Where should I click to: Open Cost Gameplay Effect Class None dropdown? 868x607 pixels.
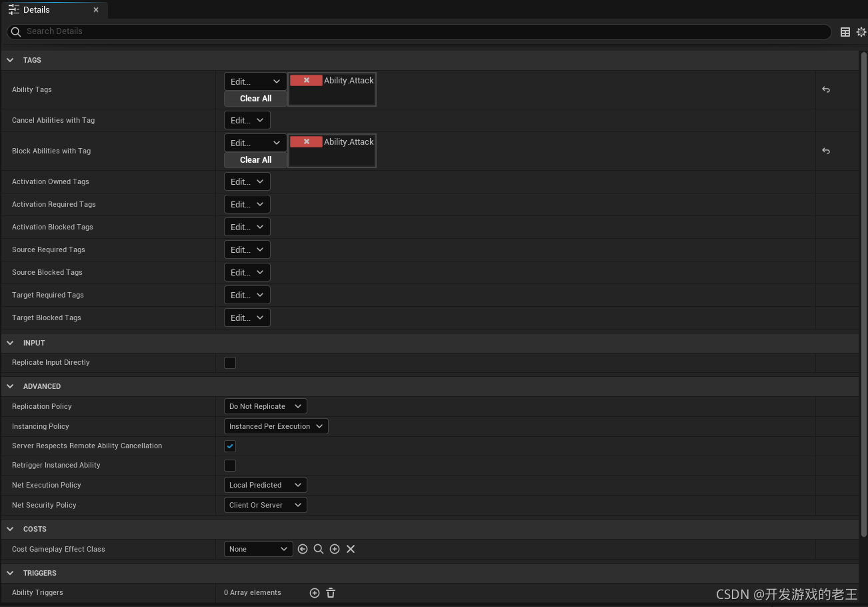(x=258, y=549)
